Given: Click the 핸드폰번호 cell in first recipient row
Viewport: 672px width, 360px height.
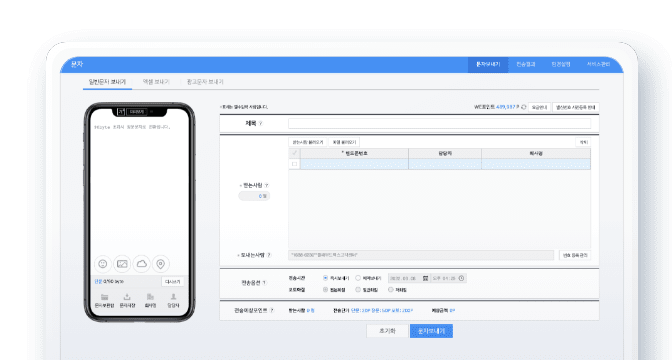Looking at the screenshot, I should pos(354,164).
